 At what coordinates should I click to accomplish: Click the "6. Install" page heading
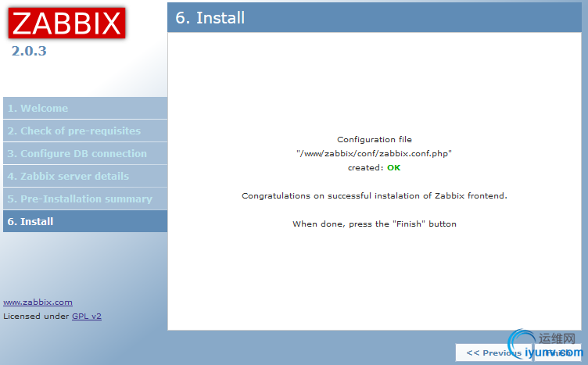210,18
